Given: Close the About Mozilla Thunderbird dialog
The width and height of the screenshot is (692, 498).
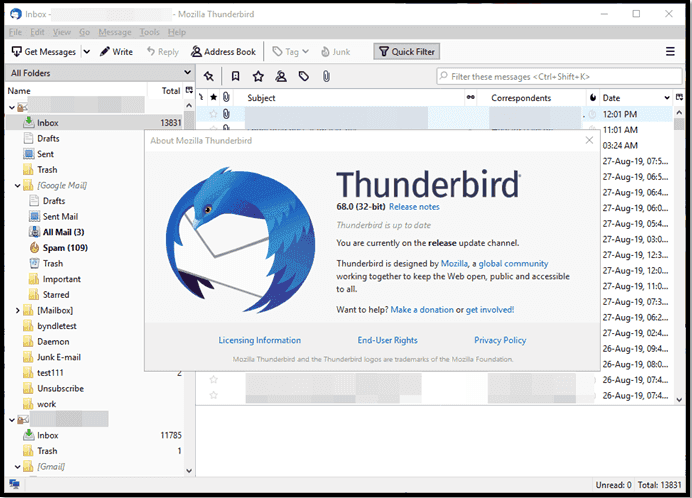Looking at the screenshot, I should click(589, 140).
